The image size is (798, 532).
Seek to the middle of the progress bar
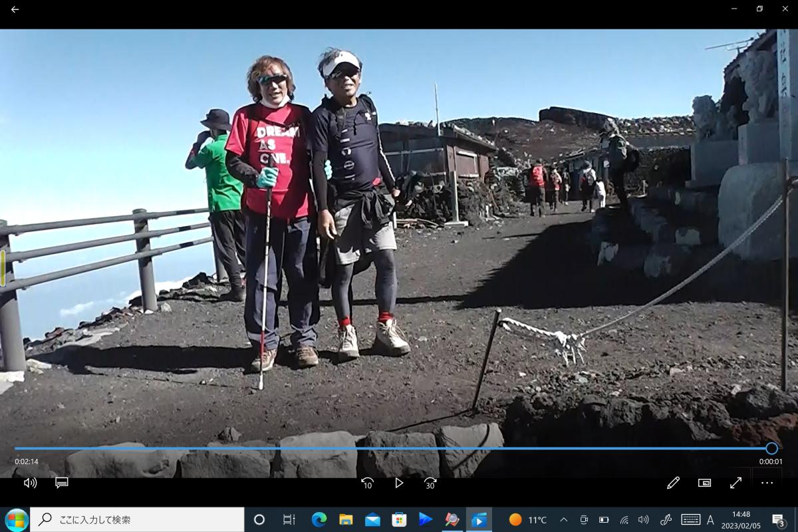[x=393, y=448]
